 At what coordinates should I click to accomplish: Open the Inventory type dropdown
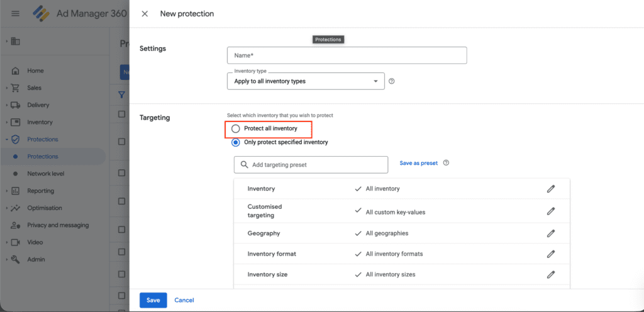click(x=306, y=81)
